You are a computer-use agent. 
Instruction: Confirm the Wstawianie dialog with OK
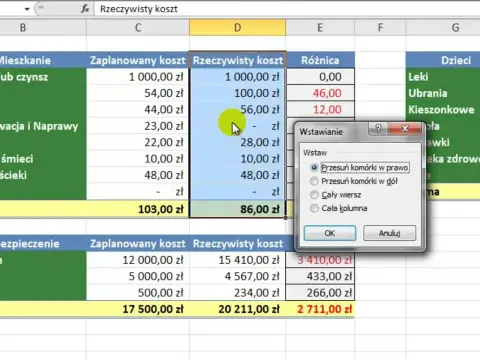[x=330, y=233]
